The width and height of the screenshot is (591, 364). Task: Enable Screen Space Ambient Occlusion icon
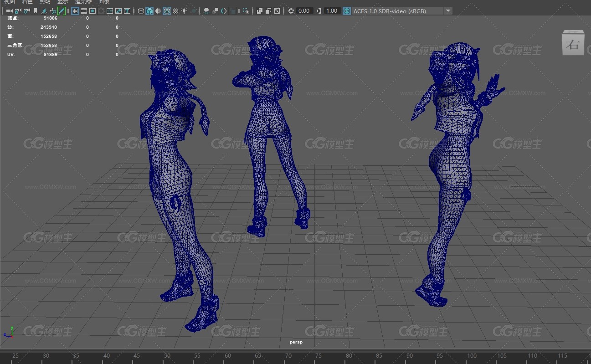[206, 10]
